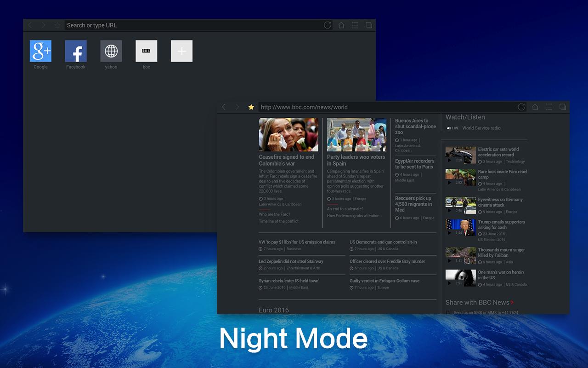
Task: Click 'An end to stalemate?' link
Action: click(345, 209)
